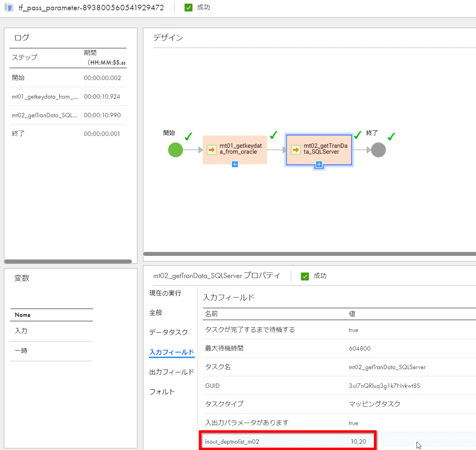Image resolution: width=476 pixels, height=450 pixels.
Task: Click the 10,20 parameter value
Action: [358, 442]
